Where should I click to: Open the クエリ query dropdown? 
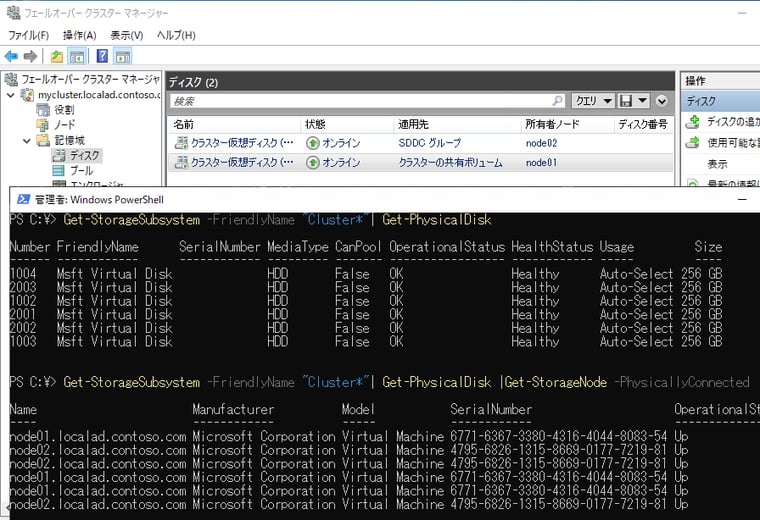coord(593,101)
